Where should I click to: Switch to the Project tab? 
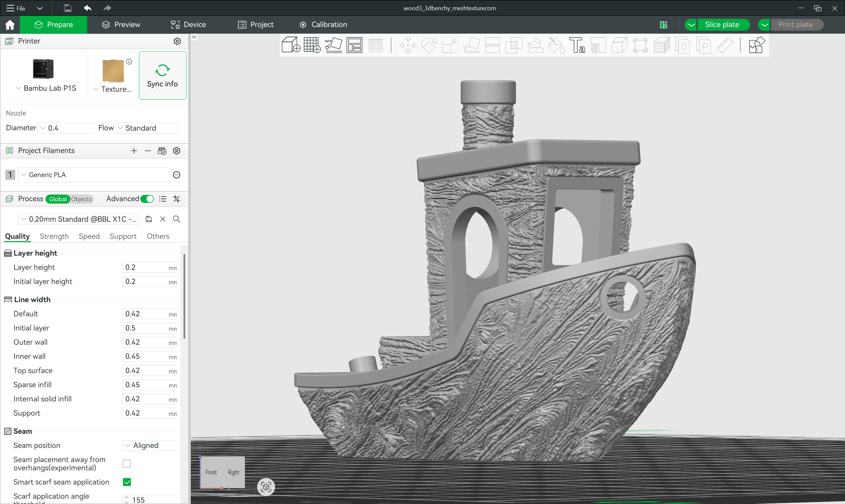click(255, 24)
